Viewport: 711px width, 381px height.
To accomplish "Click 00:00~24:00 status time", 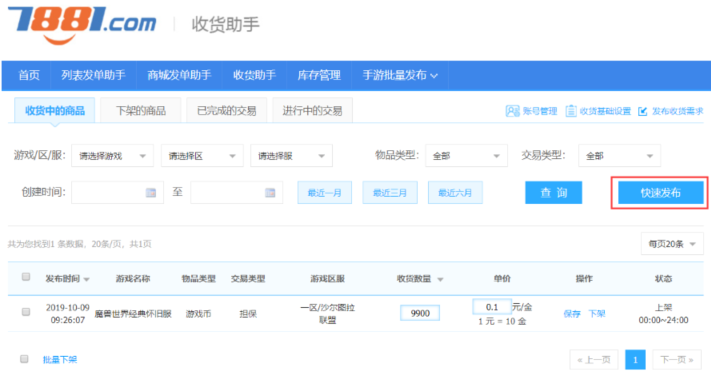I will (663, 320).
